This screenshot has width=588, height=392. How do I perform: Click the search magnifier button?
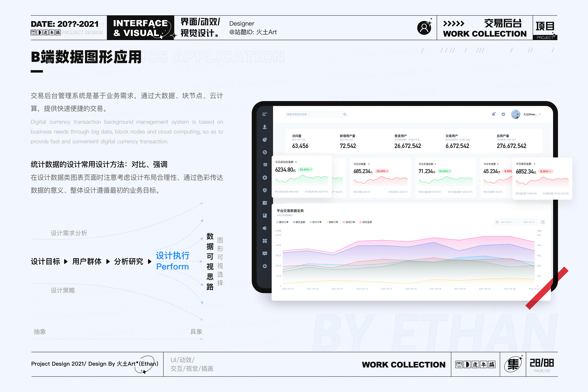pyautogui.click(x=345, y=114)
